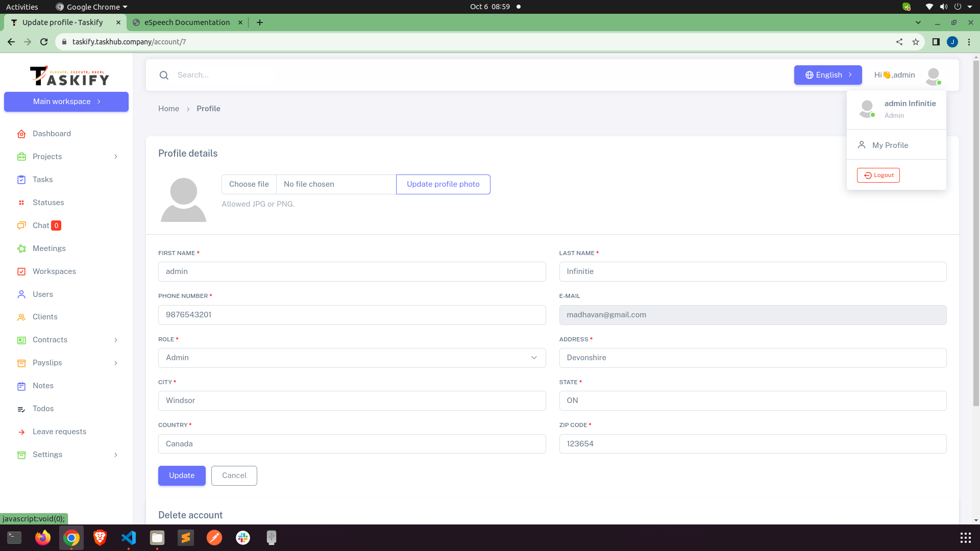Expand the Settings submenu in sidebar

point(115,455)
